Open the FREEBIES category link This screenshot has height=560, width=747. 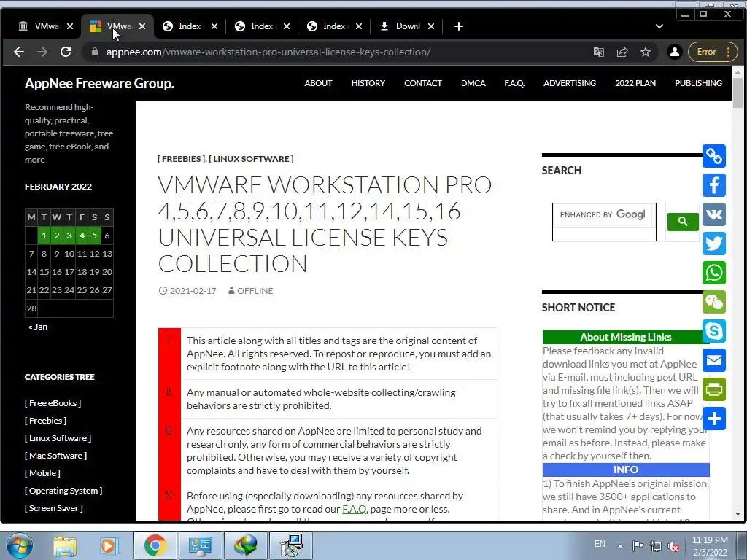coord(182,158)
